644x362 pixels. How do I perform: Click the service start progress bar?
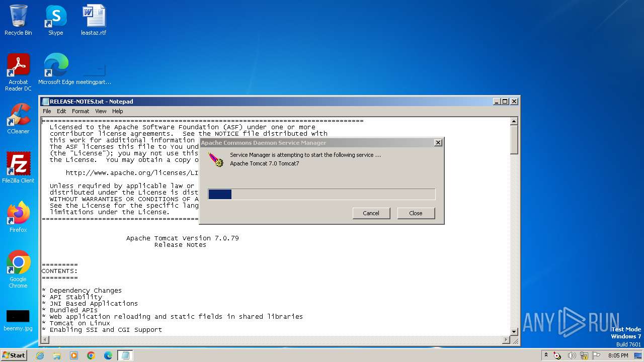321,194
